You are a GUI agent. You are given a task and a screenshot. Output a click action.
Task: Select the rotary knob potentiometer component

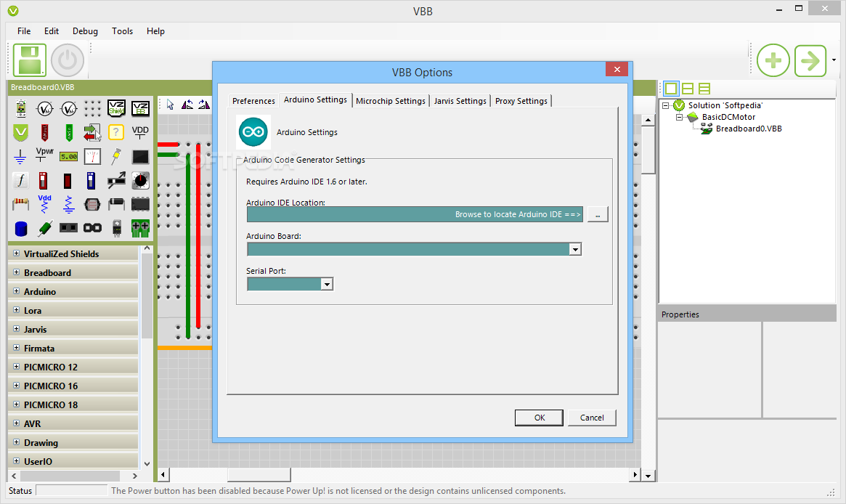[x=140, y=180]
